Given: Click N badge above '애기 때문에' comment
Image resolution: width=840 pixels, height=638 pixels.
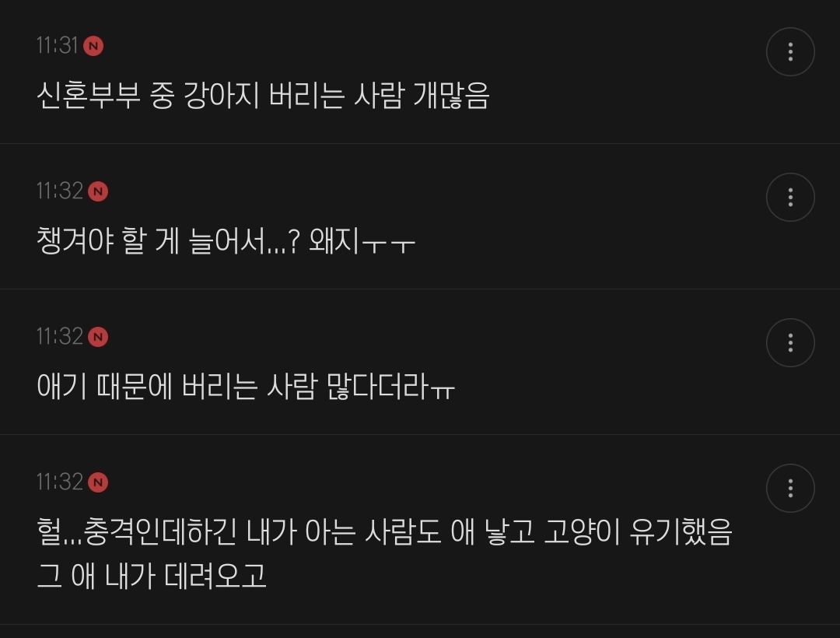Looking at the screenshot, I should (97, 337).
